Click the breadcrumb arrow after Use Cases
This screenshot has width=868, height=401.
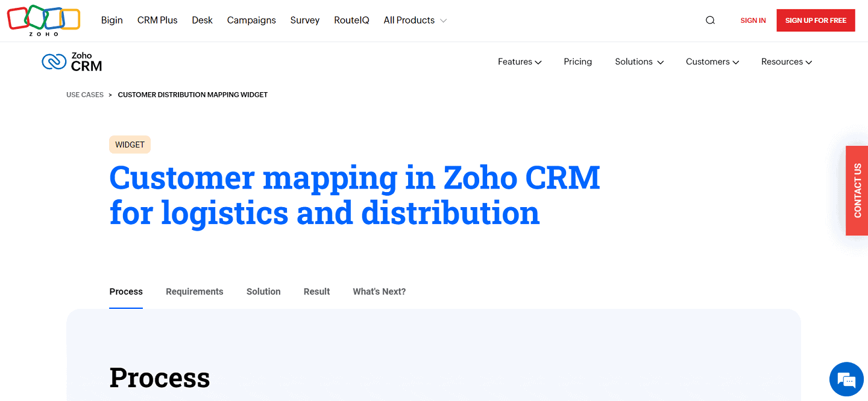point(110,95)
